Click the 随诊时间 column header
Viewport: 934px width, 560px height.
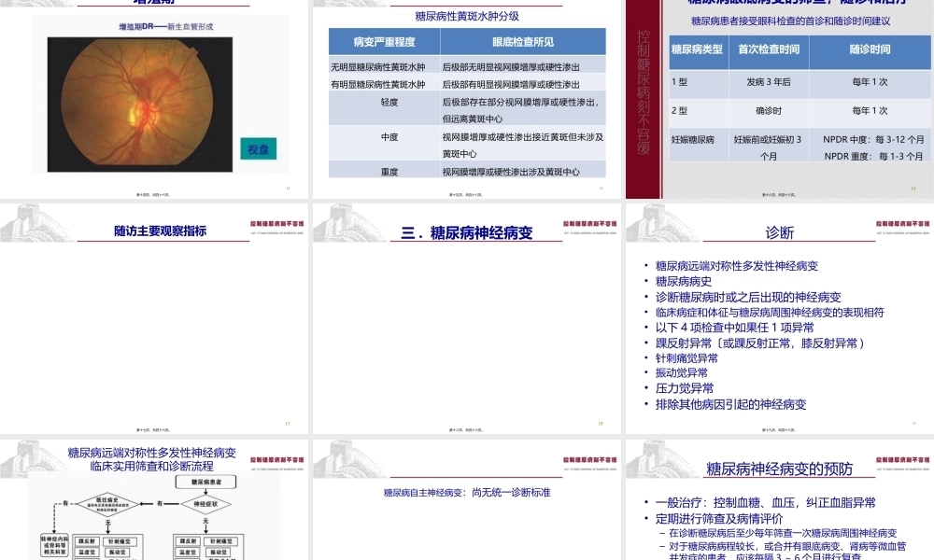click(x=870, y=49)
